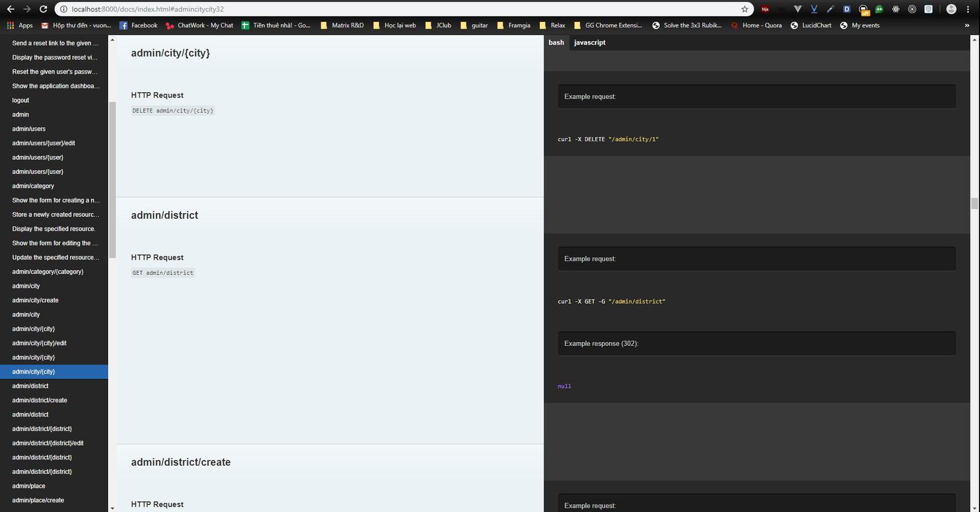Open the Chrome profile avatar
Screen dimensions: 980x512
[951, 9]
